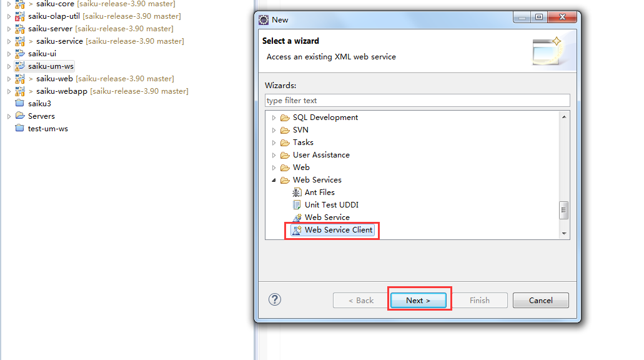The height and width of the screenshot is (360, 644).
Task: Click the Servers folder icon
Action: [x=19, y=116]
